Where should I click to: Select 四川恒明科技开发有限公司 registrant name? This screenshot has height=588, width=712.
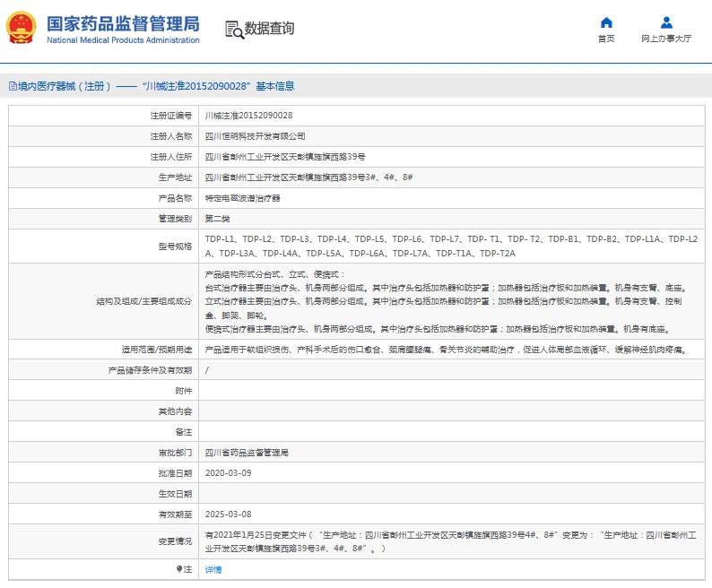point(255,136)
